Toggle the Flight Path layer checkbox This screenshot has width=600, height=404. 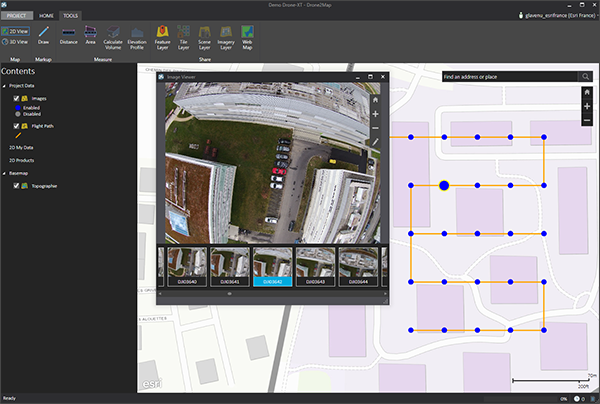pos(16,127)
